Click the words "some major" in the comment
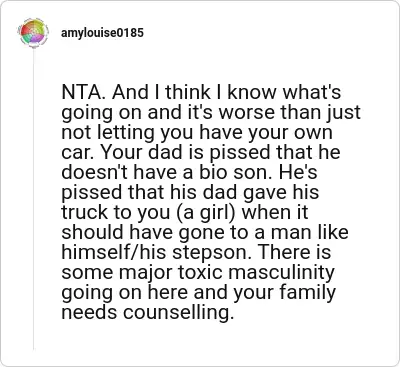The image size is (400, 367). tap(117, 272)
